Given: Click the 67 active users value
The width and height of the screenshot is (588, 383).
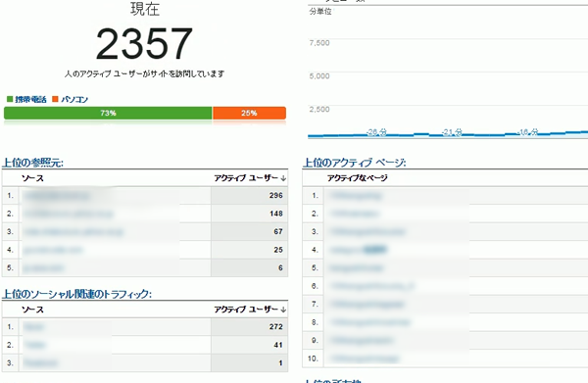Looking at the screenshot, I should click(278, 231).
